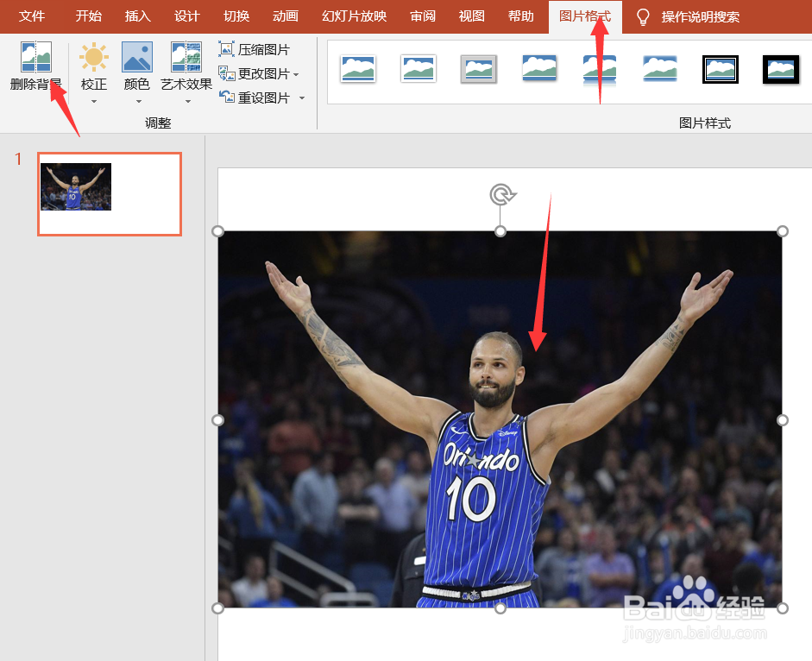Open the 颜色 color picture icon

136,57
